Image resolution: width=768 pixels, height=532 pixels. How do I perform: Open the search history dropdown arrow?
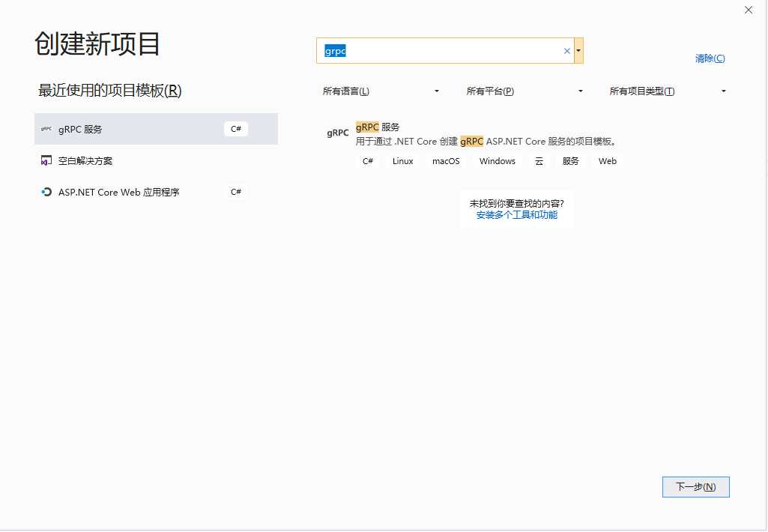578,50
